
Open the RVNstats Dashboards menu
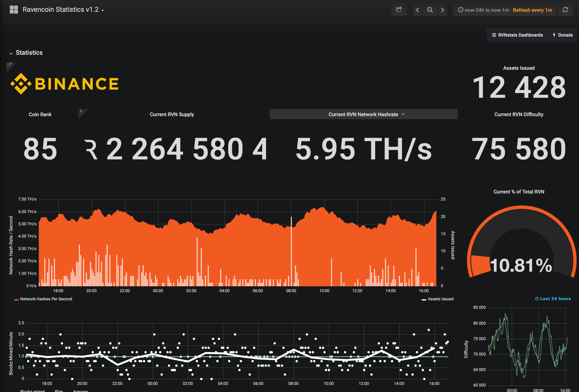tap(517, 35)
